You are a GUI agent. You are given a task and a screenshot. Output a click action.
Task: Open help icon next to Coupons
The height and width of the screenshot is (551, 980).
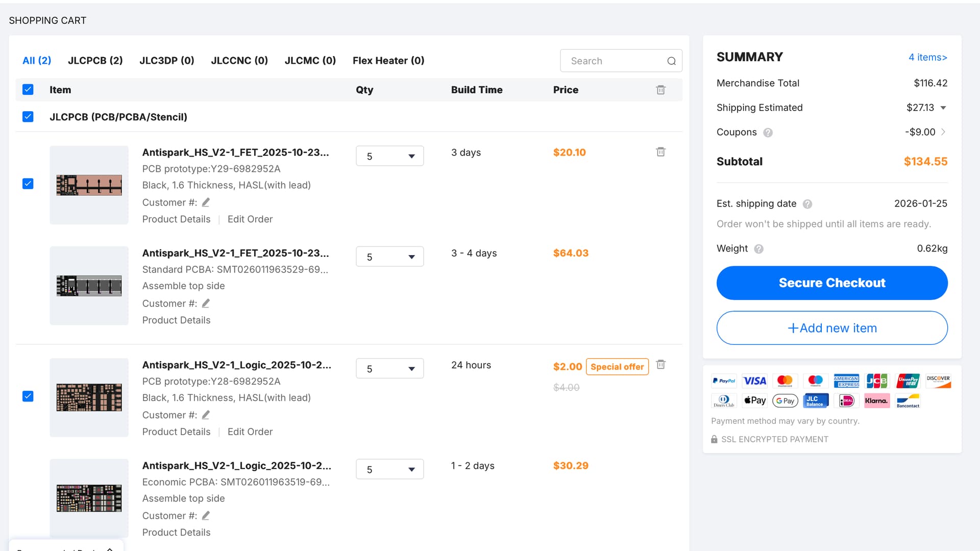[768, 133]
